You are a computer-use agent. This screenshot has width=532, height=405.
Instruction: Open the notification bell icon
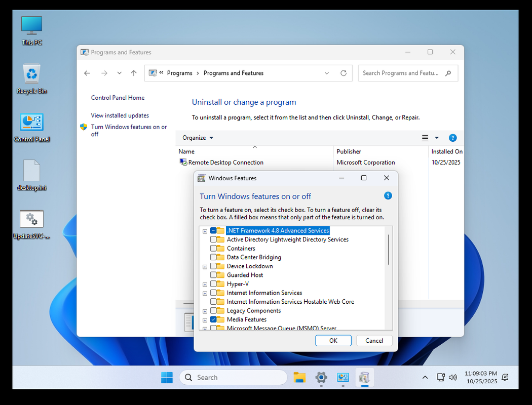[505, 377]
